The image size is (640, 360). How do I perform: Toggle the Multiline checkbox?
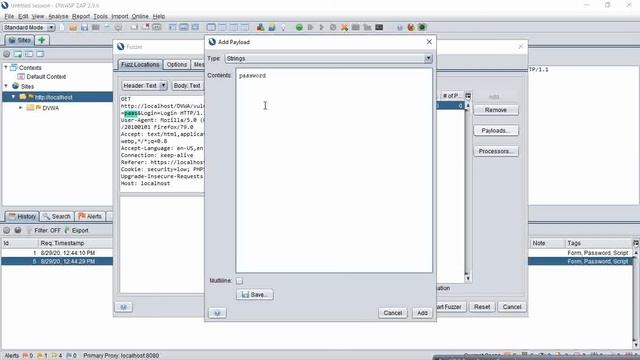coord(239,281)
